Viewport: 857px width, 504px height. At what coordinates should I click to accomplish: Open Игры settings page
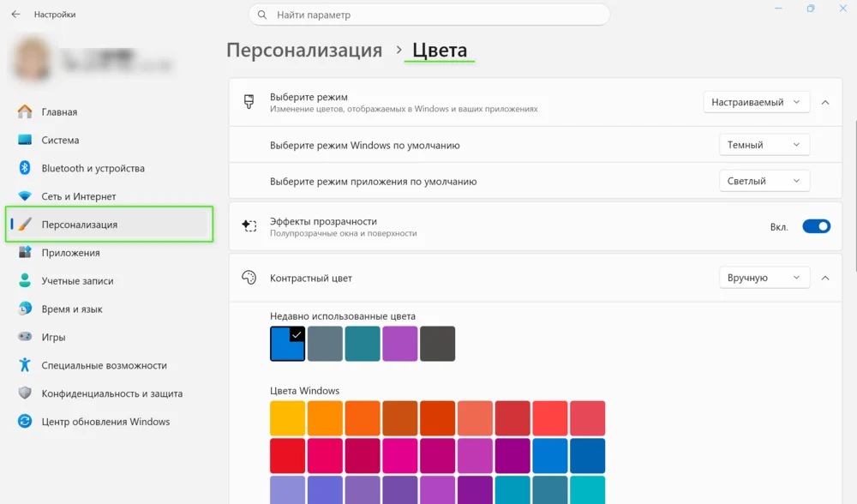click(x=110, y=337)
